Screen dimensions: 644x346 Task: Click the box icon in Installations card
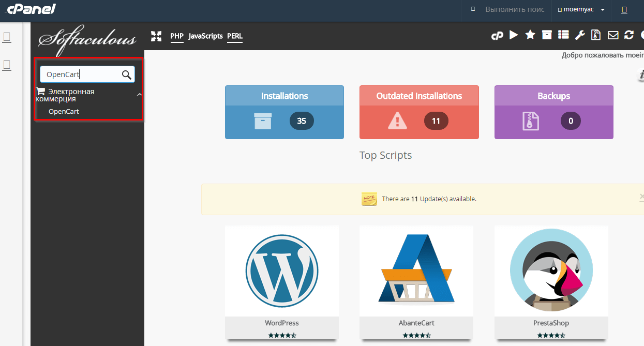point(263,121)
